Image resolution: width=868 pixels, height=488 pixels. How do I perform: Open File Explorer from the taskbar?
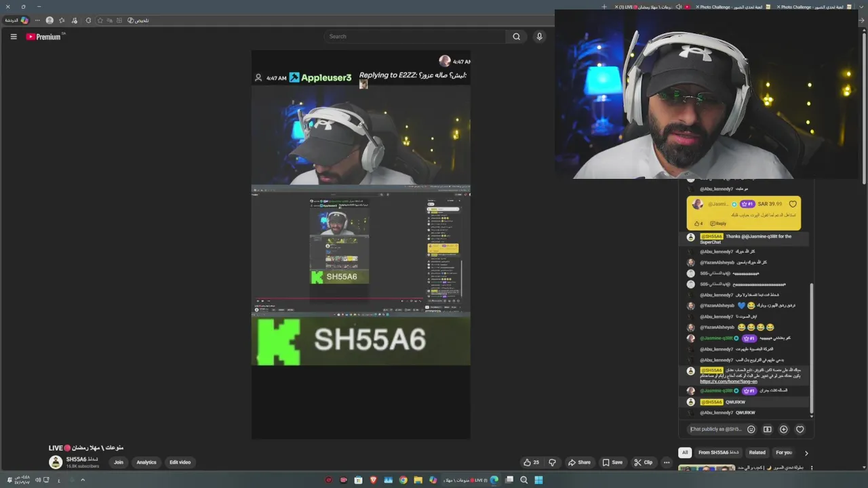pos(418,480)
